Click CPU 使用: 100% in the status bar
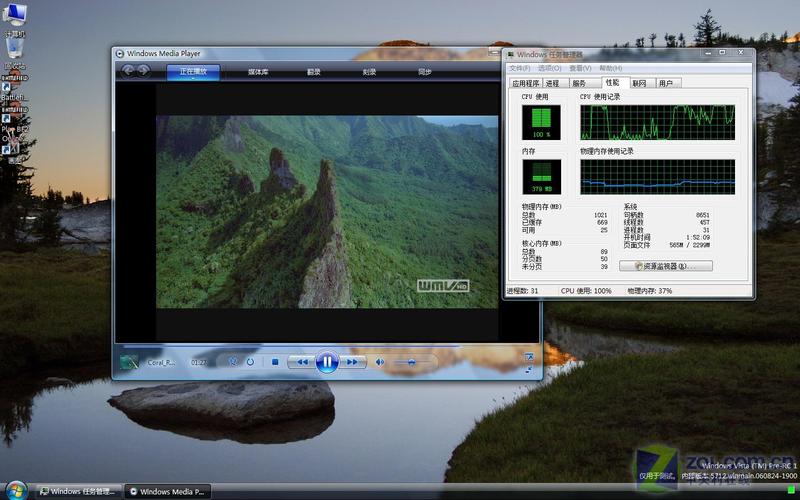The image size is (800, 500). (586, 291)
